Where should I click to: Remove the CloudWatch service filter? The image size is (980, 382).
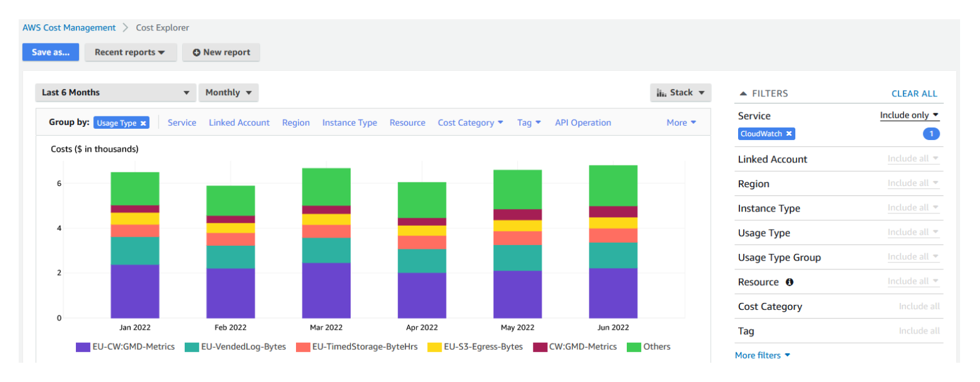tap(789, 134)
